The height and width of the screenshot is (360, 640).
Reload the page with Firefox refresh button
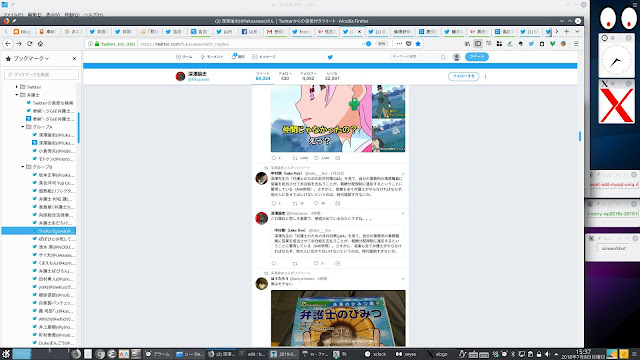click(29, 44)
